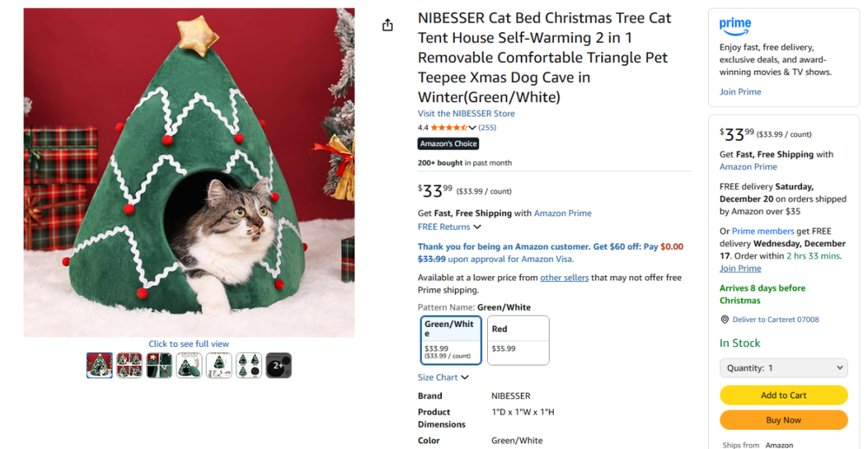The image size is (868, 449).
Task: Select the thumbnail showing the star close-up
Action: [159, 365]
